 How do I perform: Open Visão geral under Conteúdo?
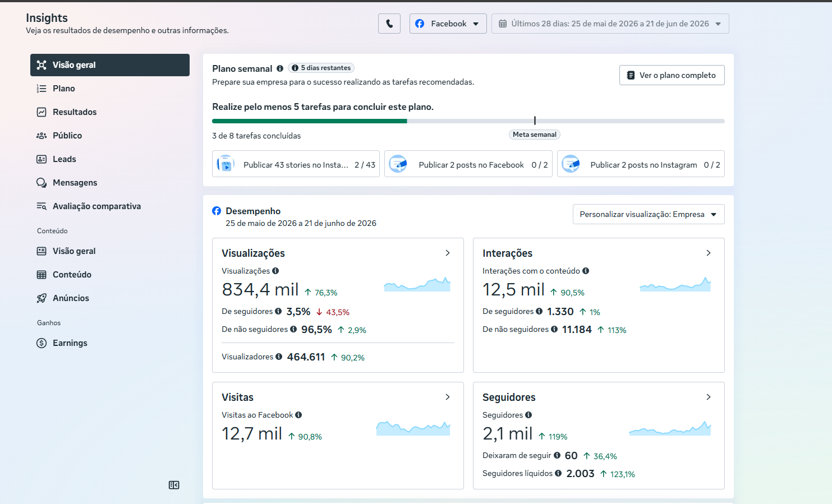(110, 251)
